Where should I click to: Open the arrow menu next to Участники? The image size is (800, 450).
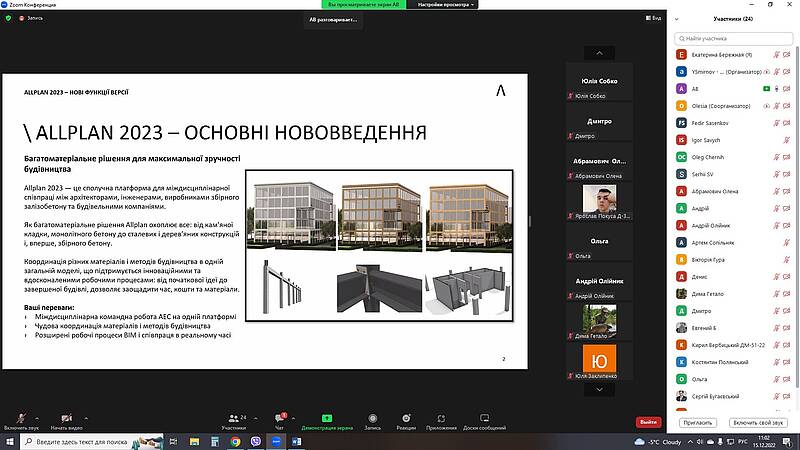pos(256,418)
